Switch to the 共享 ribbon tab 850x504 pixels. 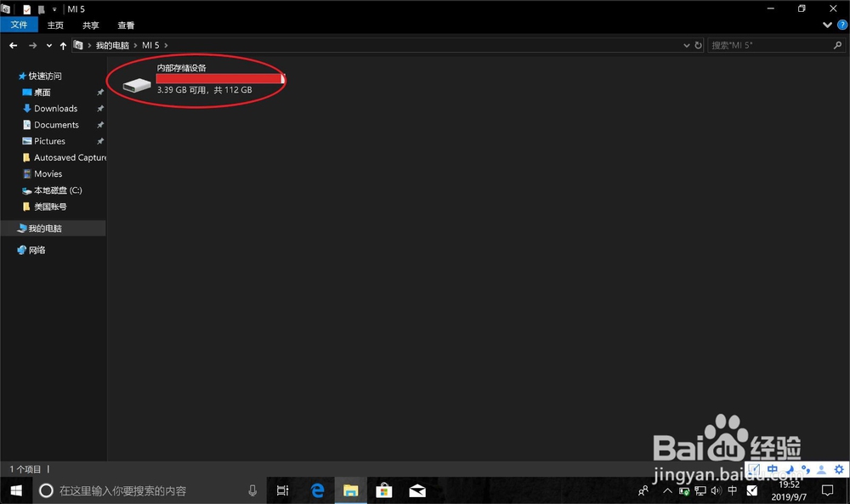(x=91, y=25)
